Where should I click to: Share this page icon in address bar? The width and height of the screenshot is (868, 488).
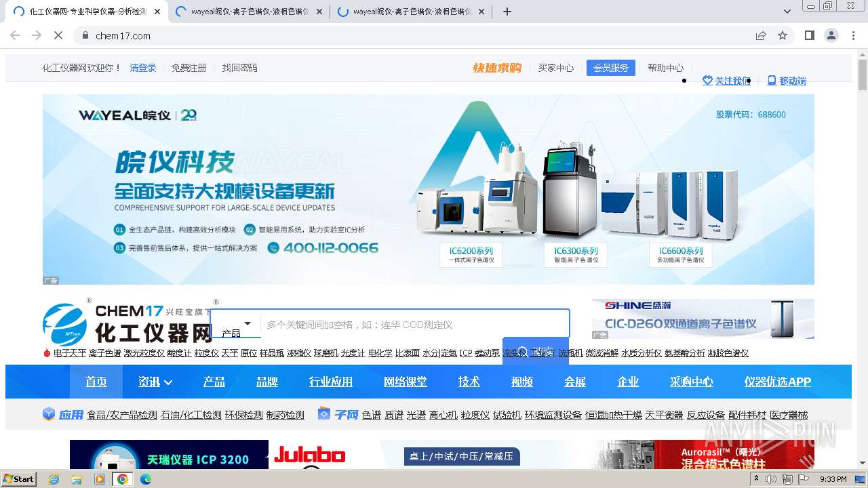click(761, 35)
